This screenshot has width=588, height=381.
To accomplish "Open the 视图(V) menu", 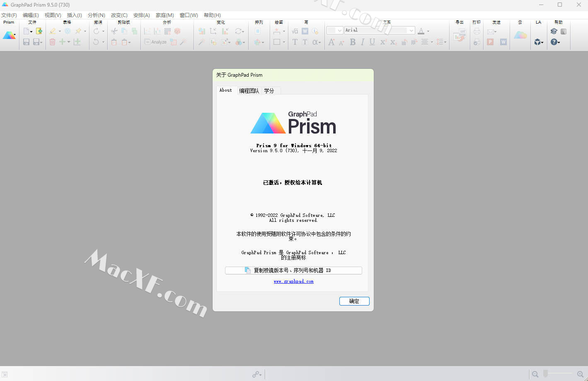I will click(x=53, y=15).
